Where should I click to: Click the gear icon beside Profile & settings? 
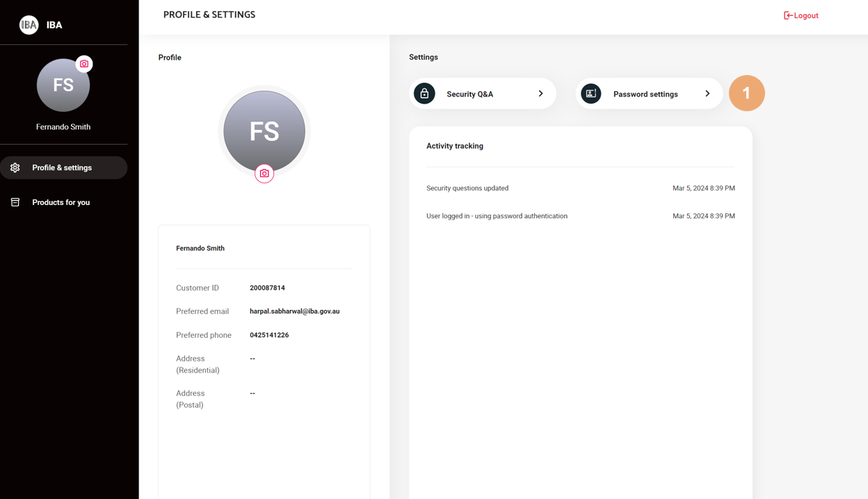click(15, 167)
